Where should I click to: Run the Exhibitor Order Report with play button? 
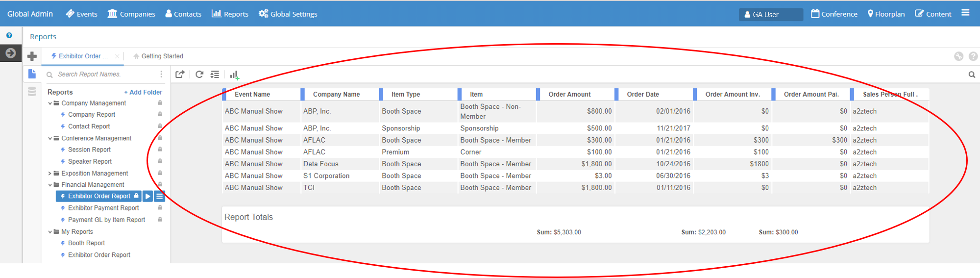pyautogui.click(x=147, y=196)
